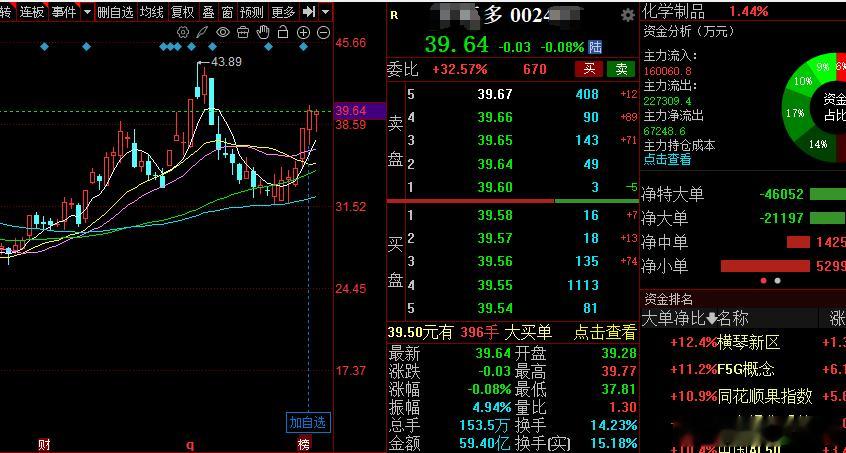Image resolution: width=846 pixels, height=453 pixels.
Task: Click sell level 4 price 39.66
Action: [495, 118]
